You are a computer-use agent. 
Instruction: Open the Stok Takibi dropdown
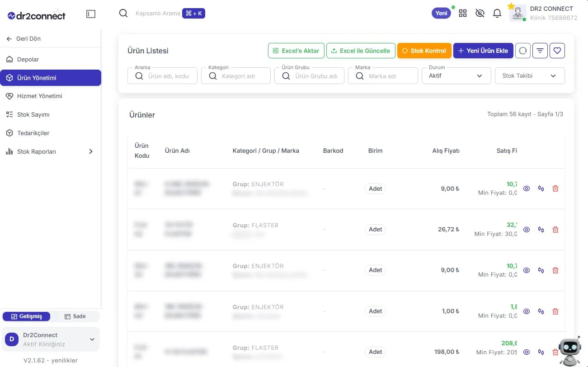coord(530,75)
